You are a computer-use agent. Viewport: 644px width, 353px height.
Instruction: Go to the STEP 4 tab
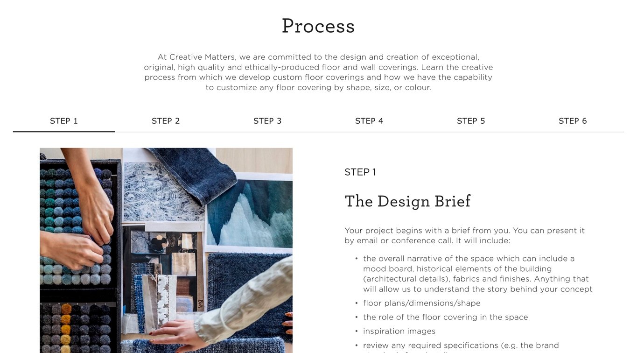tap(369, 121)
